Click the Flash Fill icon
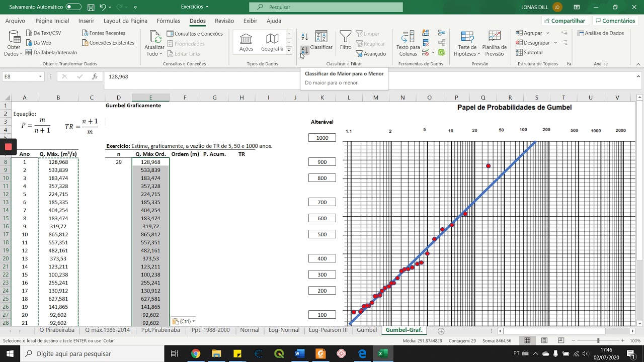The height and width of the screenshot is (362, 644). (426, 34)
